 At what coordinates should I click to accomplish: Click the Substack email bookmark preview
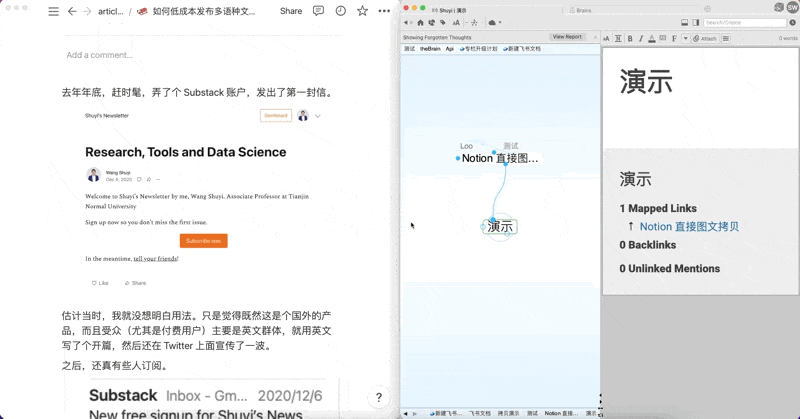pos(208,399)
